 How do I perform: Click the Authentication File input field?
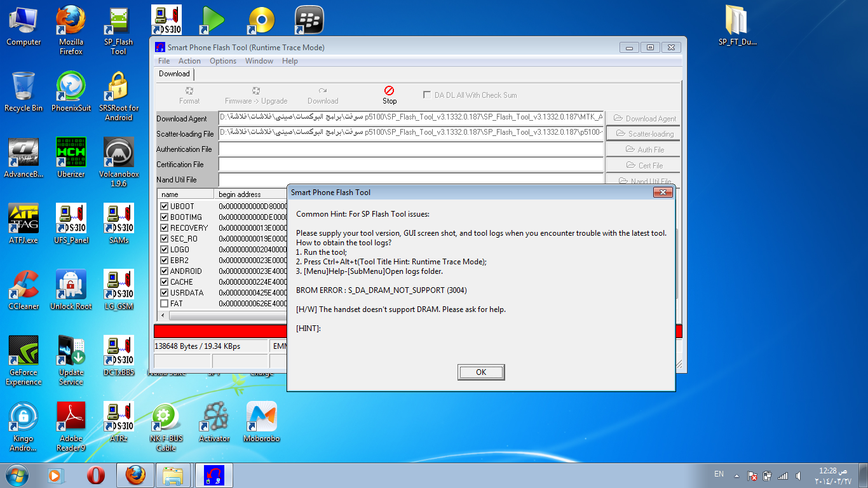click(411, 149)
